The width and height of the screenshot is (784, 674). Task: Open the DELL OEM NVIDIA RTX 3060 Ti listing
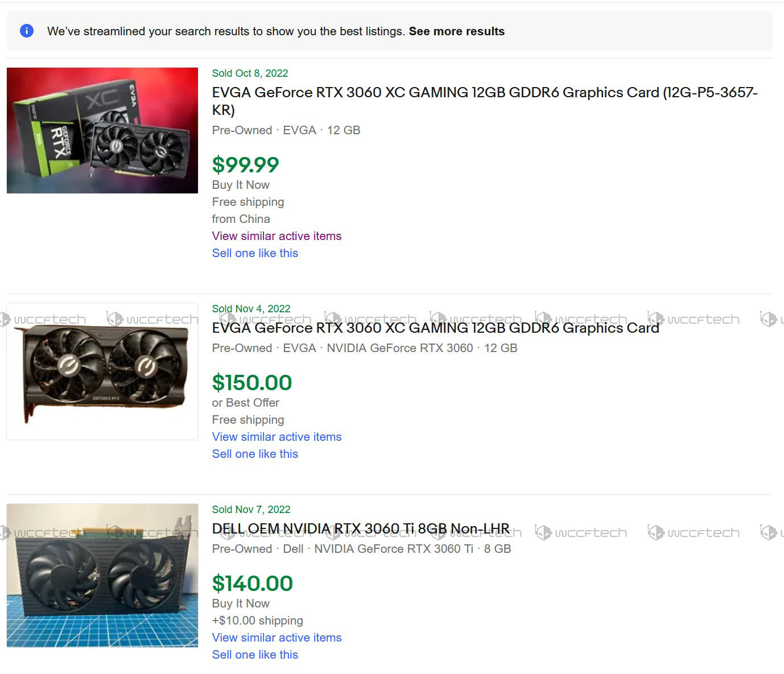tap(361, 529)
